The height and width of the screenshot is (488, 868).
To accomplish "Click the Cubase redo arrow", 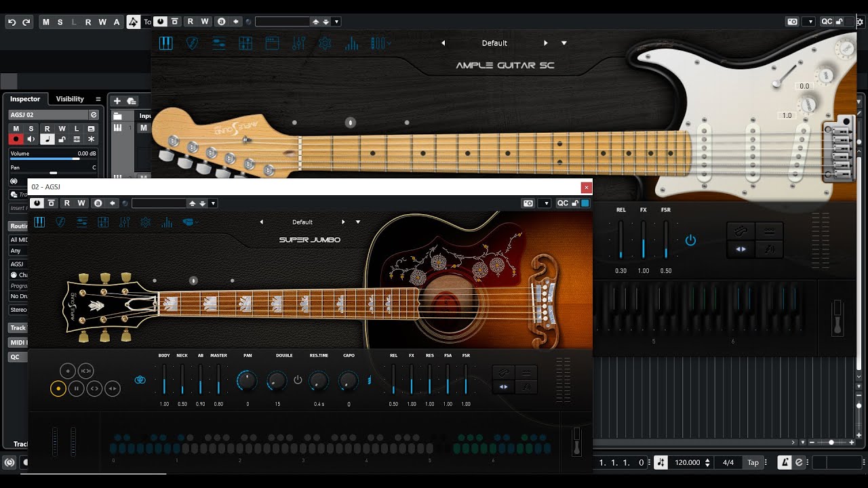I will (x=26, y=22).
